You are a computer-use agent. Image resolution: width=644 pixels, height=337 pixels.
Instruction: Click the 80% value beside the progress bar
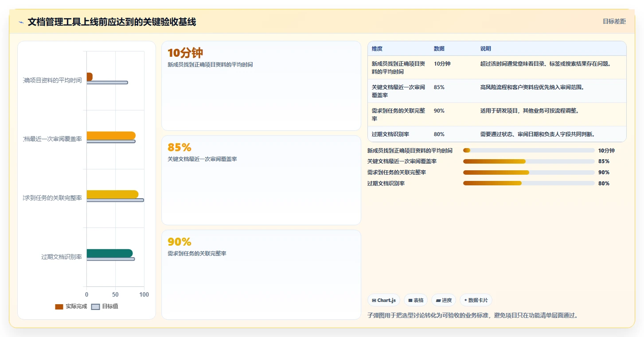[x=604, y=184]
